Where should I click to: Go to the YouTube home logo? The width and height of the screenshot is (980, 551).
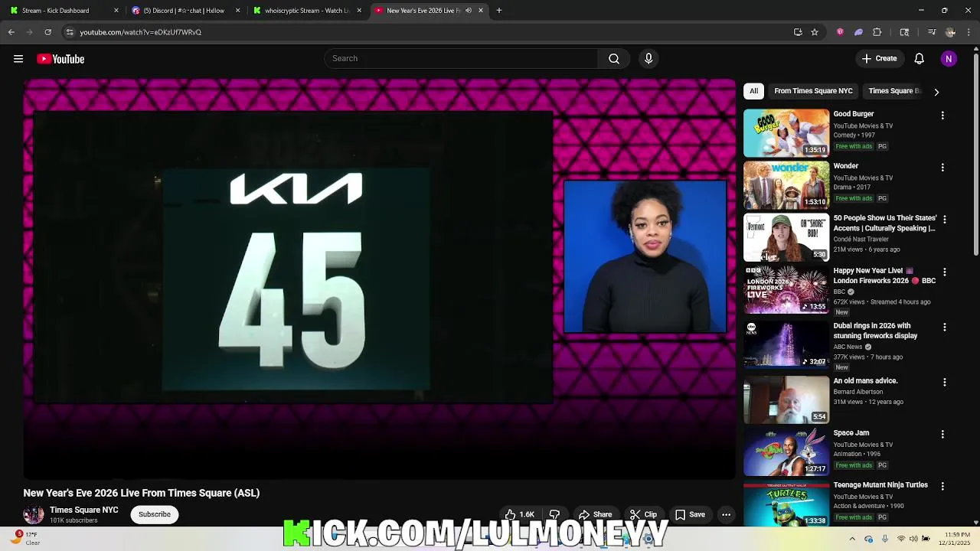point(60,59)
